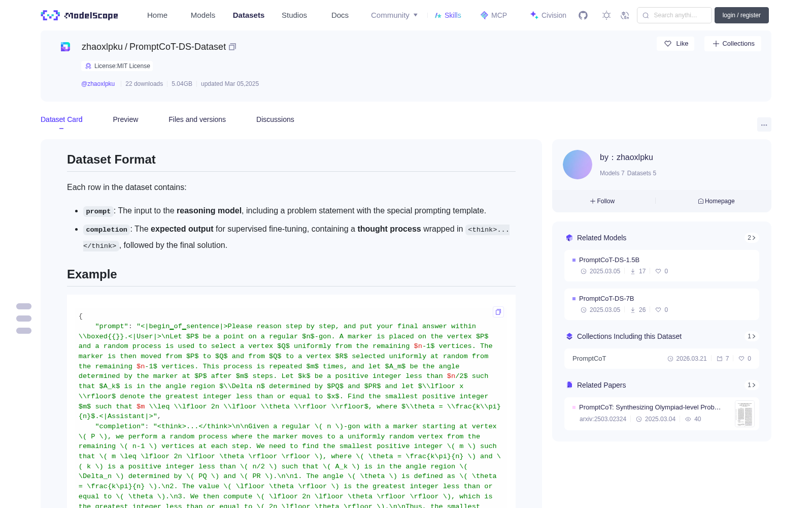812x508 pixels.
Task: Toggle the light/dark theme icon
Action: click(x=606, y=15)
